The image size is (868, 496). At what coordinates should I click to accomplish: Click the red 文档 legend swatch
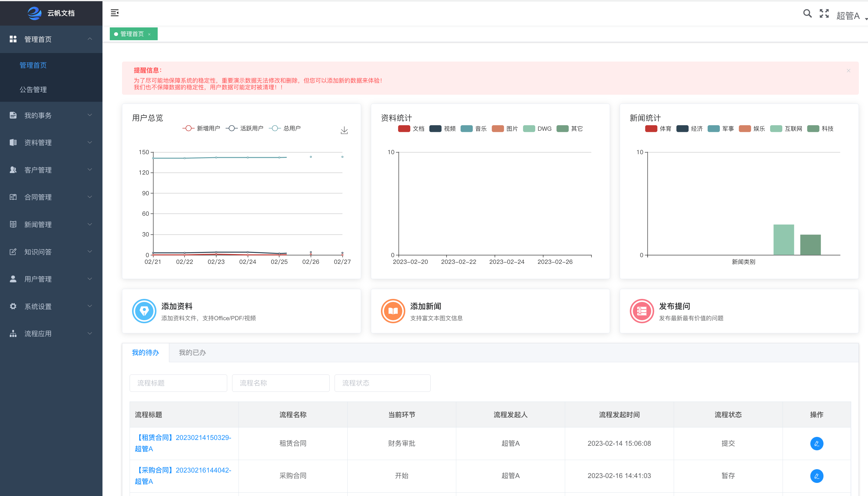tap(404, 129)
